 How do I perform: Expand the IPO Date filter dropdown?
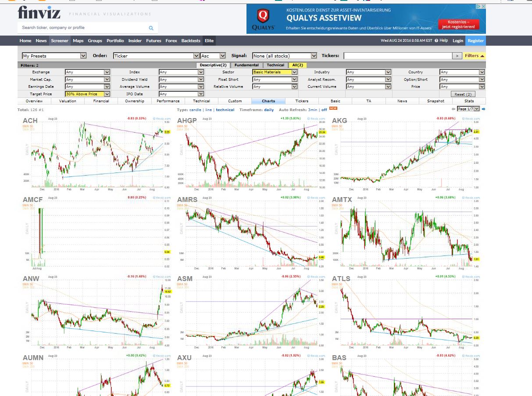click(x=181, y=94)
